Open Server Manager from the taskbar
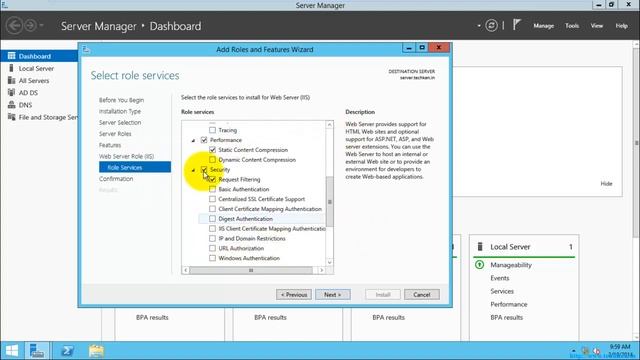The image size is (640, 360). [37, 351]
